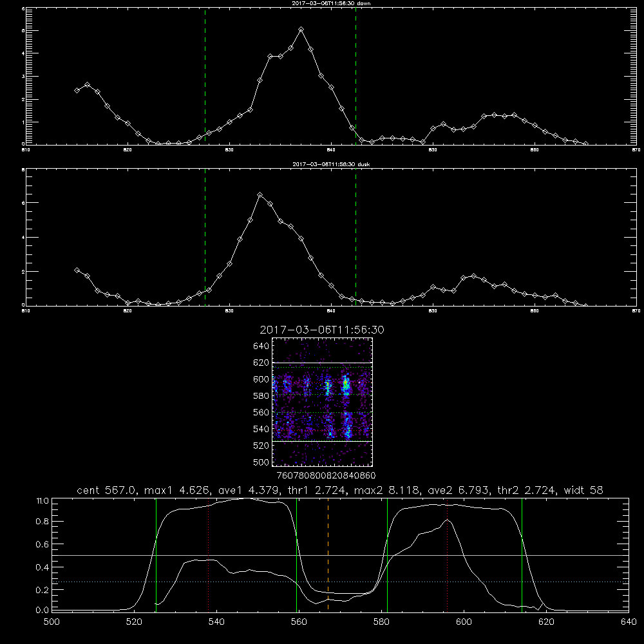The image size is (644, 644).
Task: Select the first diamond data point of dusk curve
Action: pos(77,270)
